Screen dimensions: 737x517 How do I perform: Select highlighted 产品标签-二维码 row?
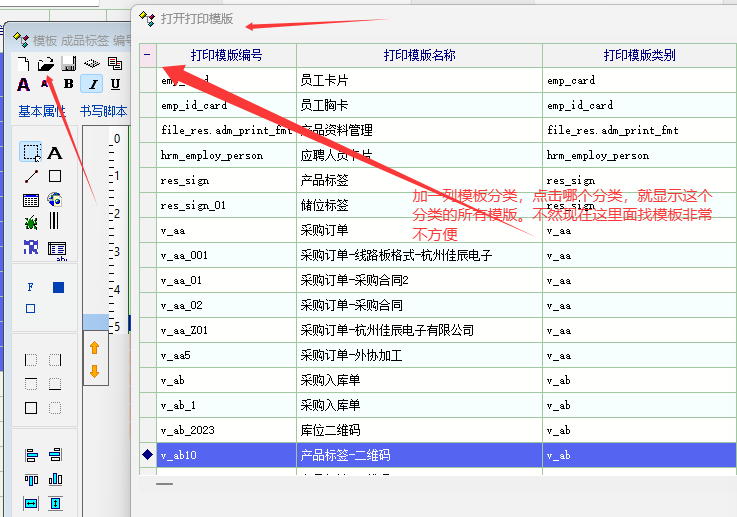[438, 455]
